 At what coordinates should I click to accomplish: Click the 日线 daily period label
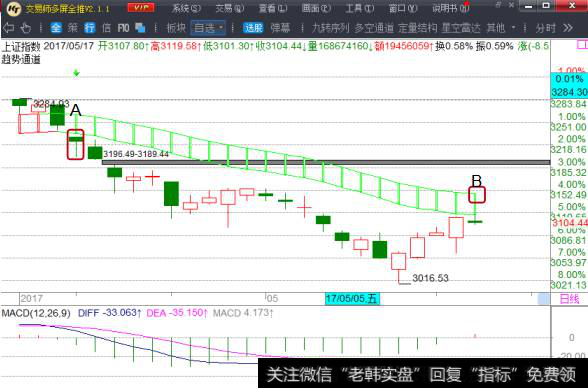[569, 299]
